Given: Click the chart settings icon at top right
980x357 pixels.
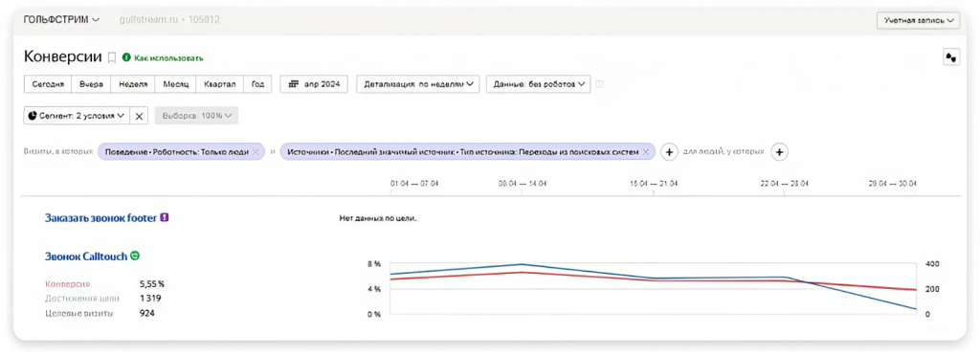Looking at the screenshot, I should tap(950, 57).
